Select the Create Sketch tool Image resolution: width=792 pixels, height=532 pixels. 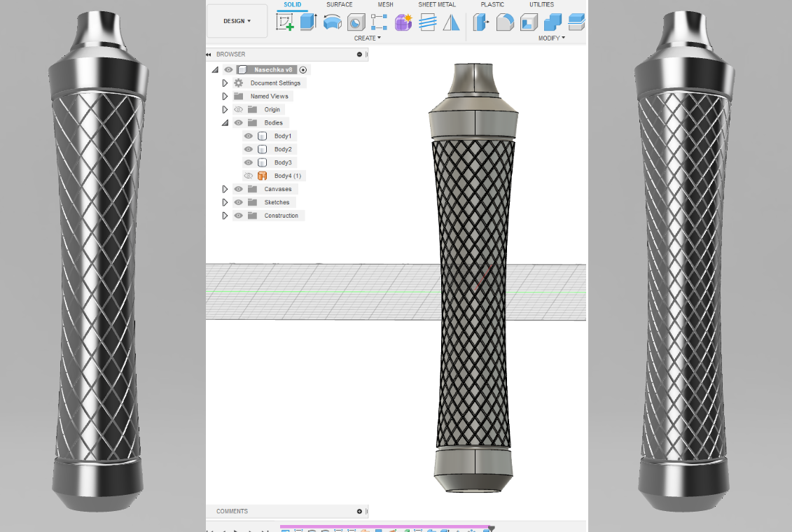pyautogui.click(x=285, y=22)
